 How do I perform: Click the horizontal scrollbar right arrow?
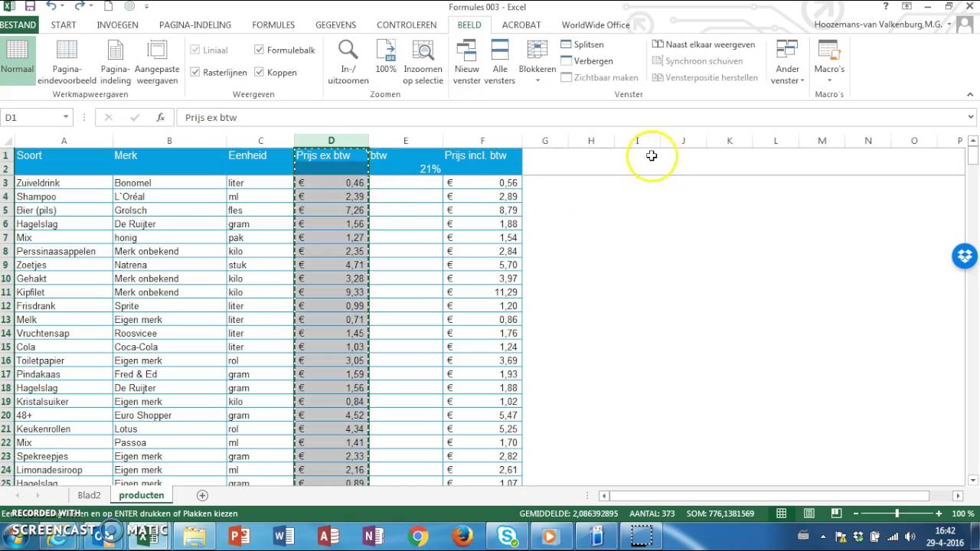pos(957,496)
